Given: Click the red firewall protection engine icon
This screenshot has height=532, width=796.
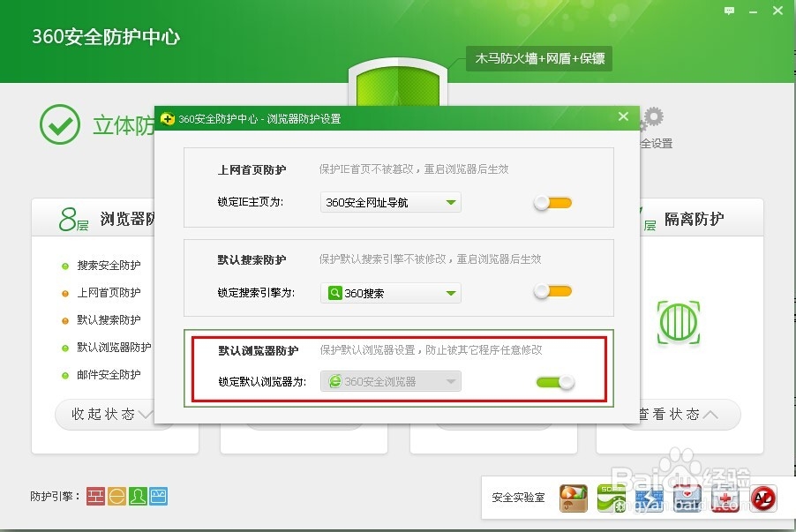Looking at the screenshot, I should pyautogui.click(x=95, y=496).
